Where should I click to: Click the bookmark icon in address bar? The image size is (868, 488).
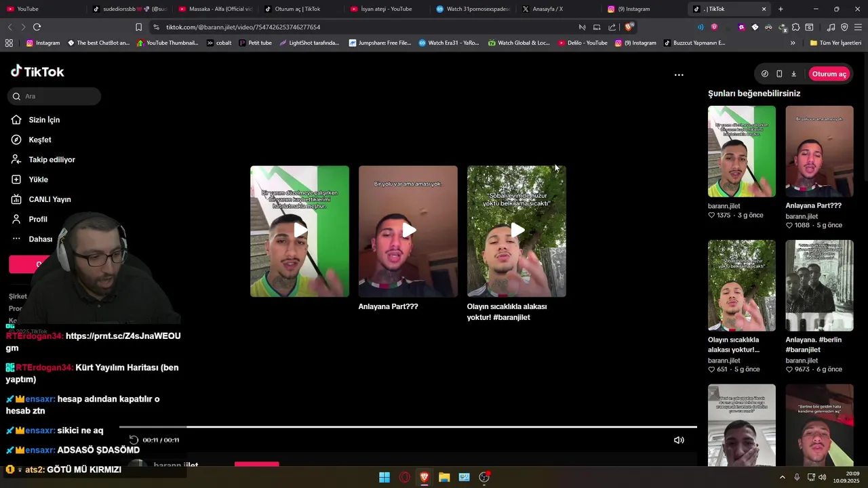138,27
